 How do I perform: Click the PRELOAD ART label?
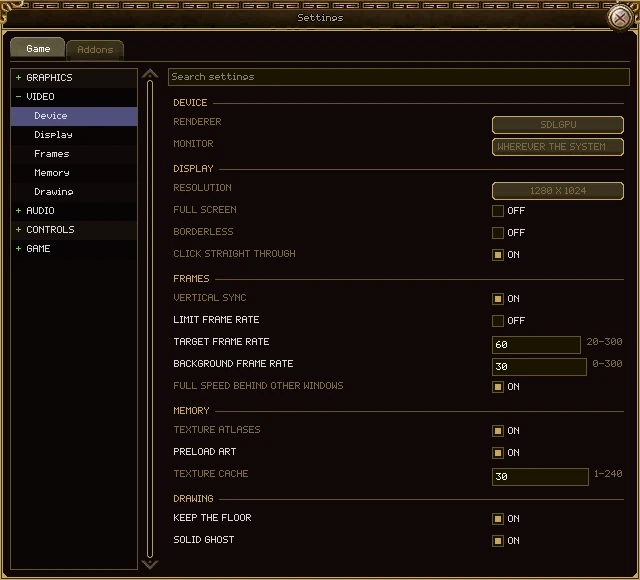pyautogui.click(x=204, y=452)
